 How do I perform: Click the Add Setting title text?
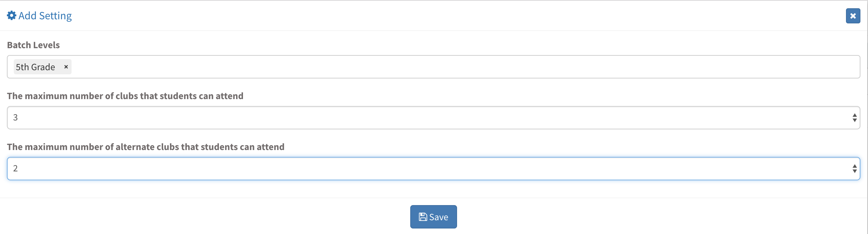(x=45, y=16)
